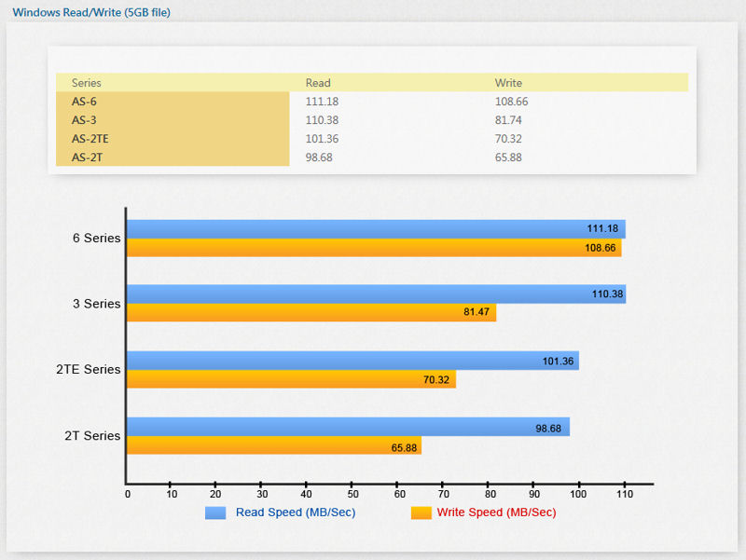
Task: Select the AS-6 row label
Action: [84, 102]
